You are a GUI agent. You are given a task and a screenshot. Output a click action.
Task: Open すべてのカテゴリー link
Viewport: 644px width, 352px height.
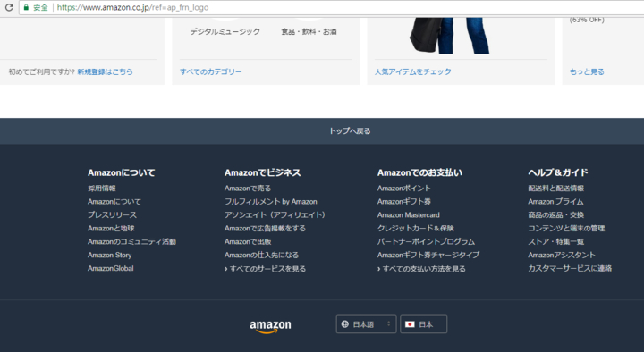point(211,71)
